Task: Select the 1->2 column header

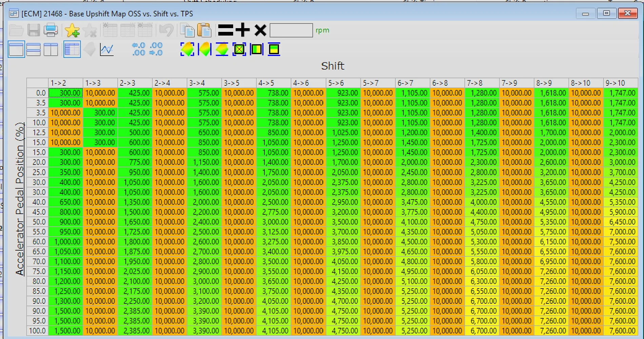Action: (x=66, y=83)
